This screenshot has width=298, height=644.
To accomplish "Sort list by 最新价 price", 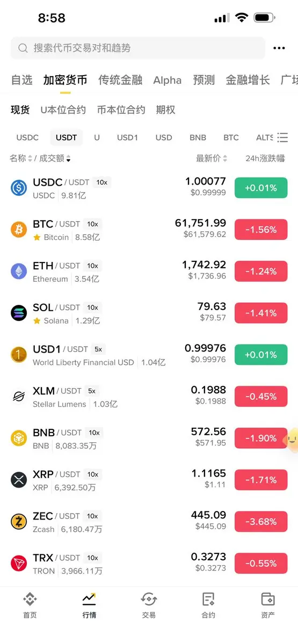I will click(212, 158).
